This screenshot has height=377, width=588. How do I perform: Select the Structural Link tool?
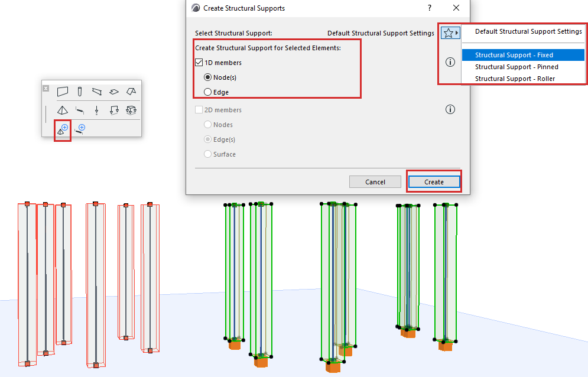[80, 110]
